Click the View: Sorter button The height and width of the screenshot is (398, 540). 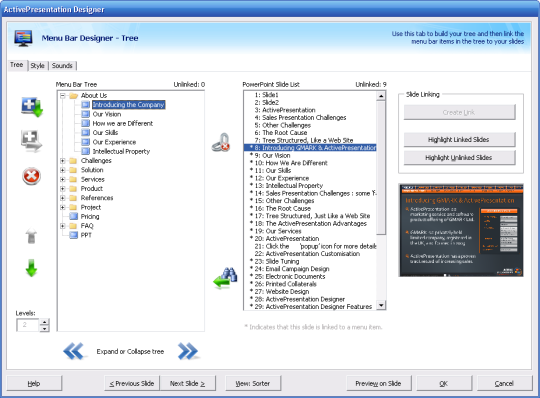click(253, 383)
